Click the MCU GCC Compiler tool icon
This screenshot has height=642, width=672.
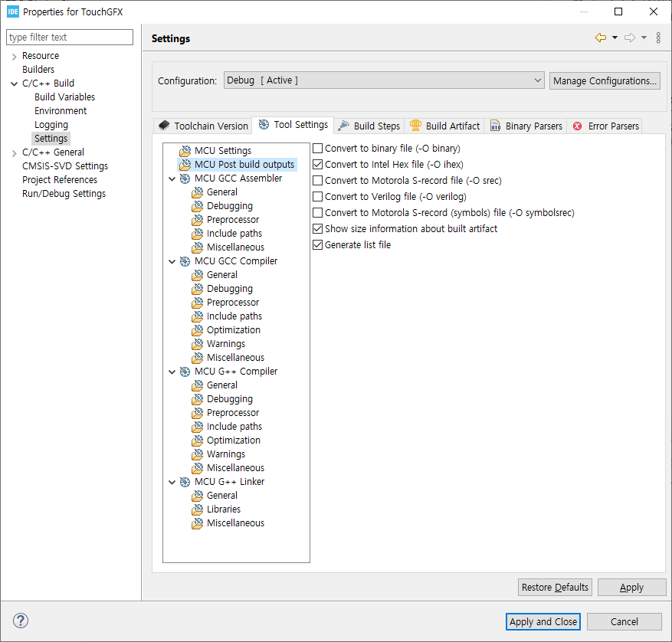coord(185,261)
